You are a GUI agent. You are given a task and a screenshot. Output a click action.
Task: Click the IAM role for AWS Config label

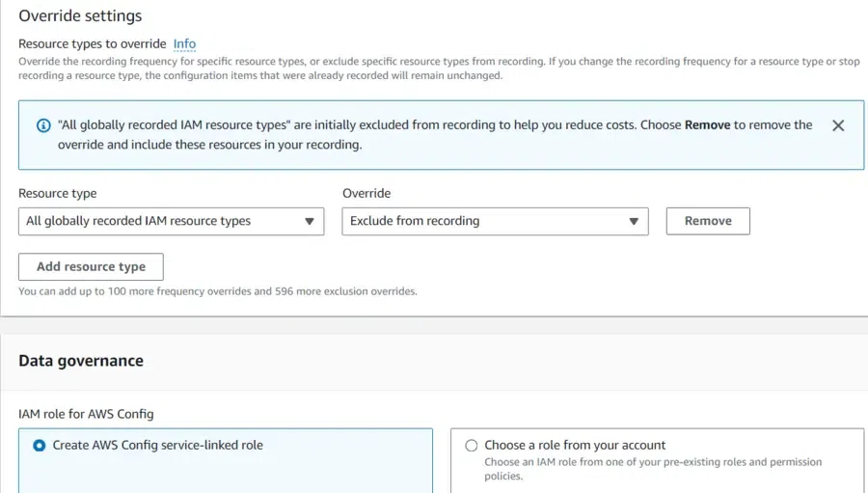point(86,414)
